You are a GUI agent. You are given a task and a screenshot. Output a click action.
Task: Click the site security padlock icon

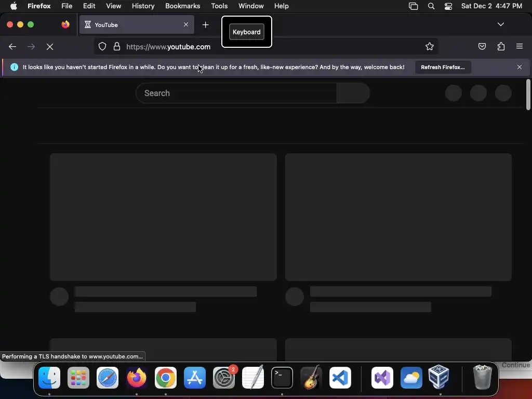(117, 46)
